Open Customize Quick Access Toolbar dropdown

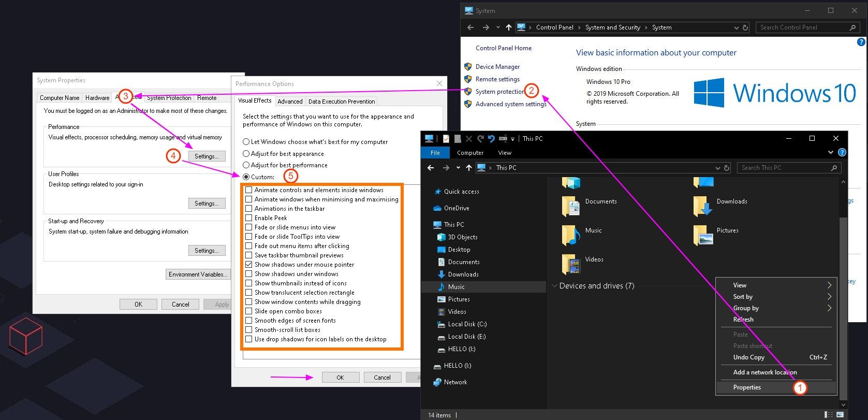coord(512,139)
